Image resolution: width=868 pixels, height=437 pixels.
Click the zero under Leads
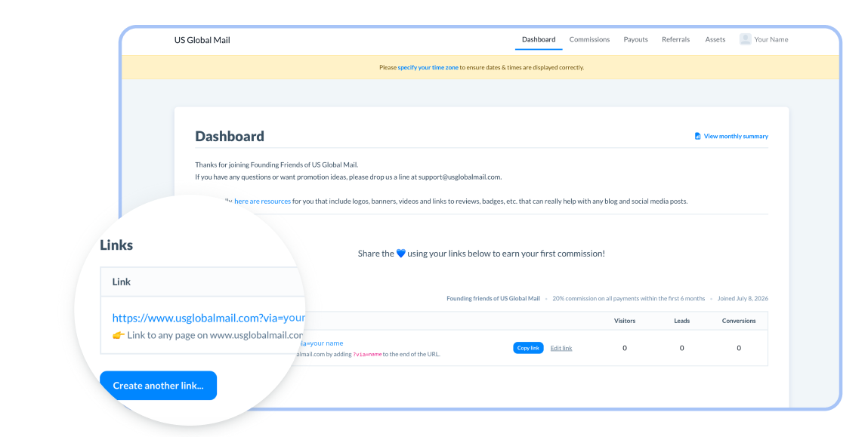coord(681,348)
